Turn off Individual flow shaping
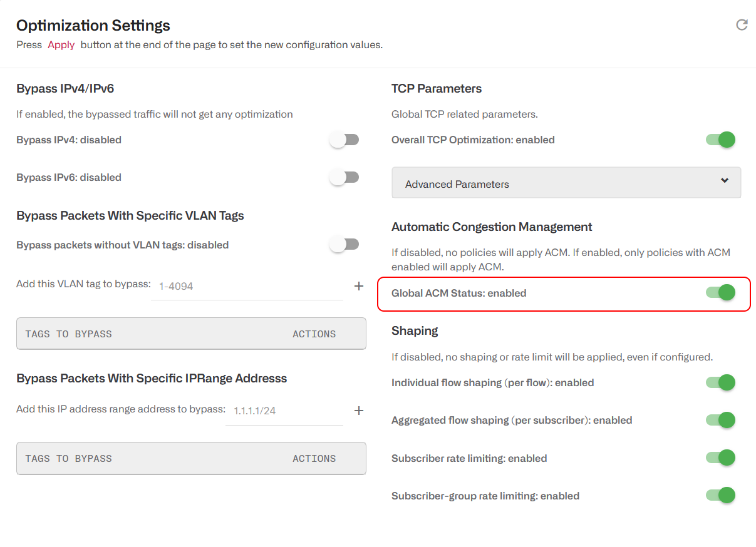This screenshot has width=756, height=547. click(x=720, y=382)
